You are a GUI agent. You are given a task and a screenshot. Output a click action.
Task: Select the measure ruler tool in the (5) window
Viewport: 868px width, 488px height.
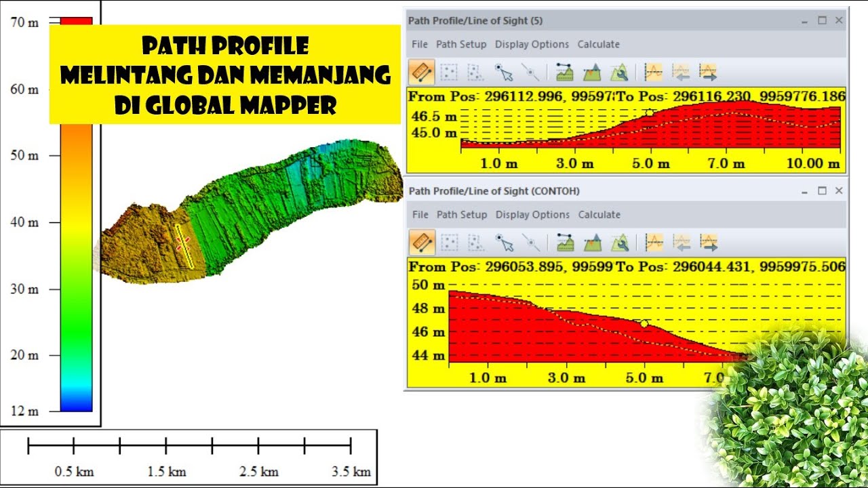pyautogui.click(x=422, y=73)
